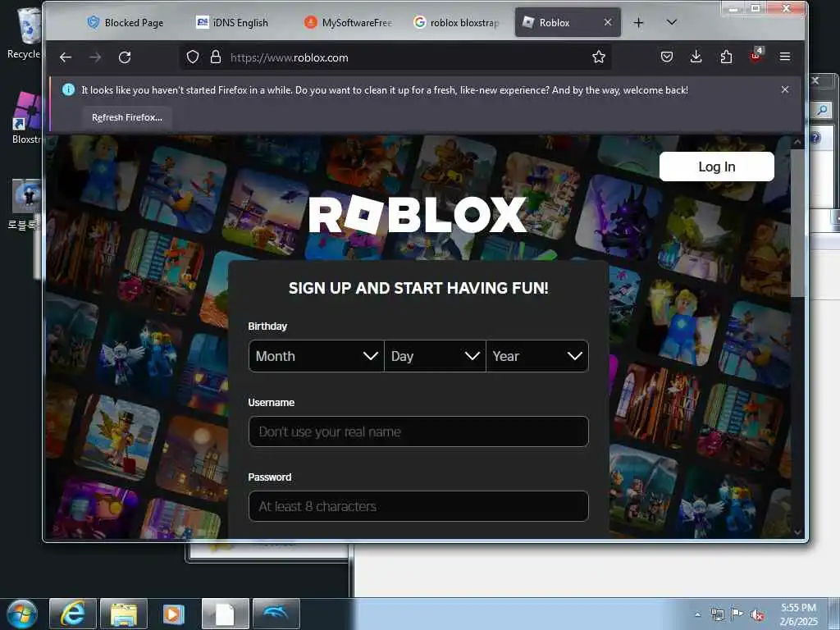Viewport: 840px width, 630px height.
Task: Click the Password input field
Action: pyautogui.click(x=418, y=506)
